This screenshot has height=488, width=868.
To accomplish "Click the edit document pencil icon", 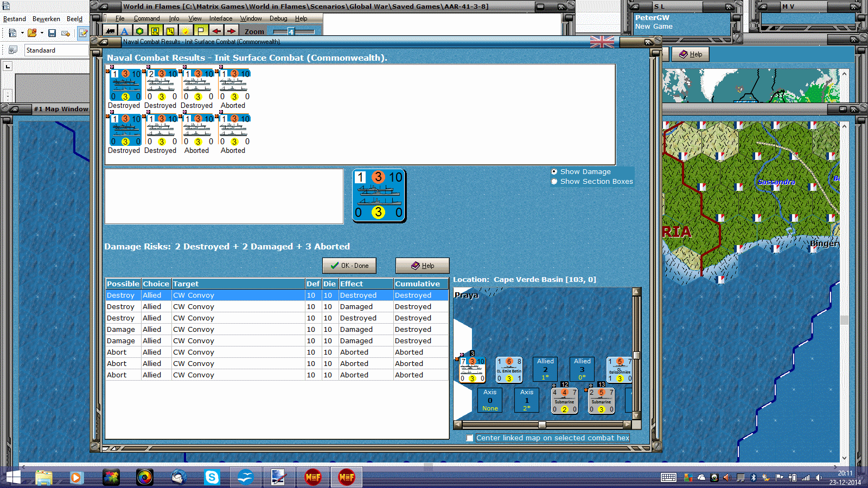I will point(83,33).
